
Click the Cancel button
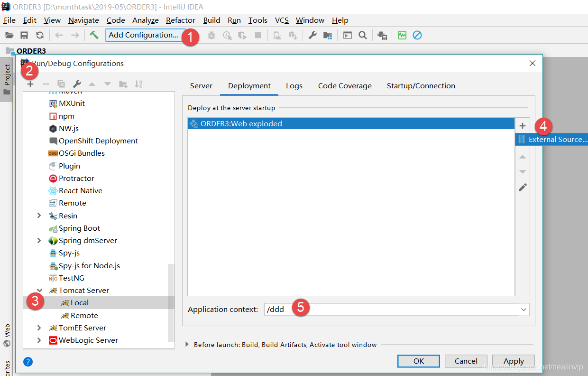pos(466,361)
